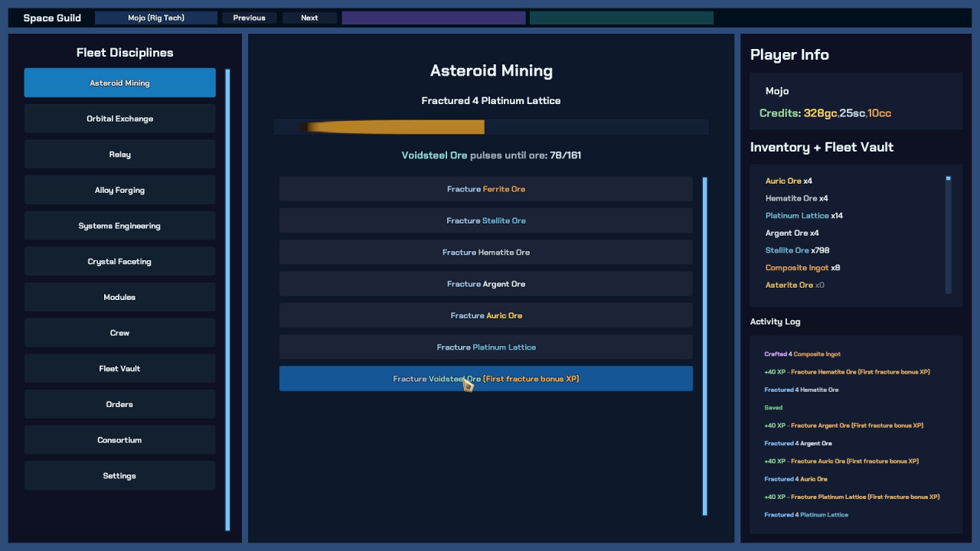Click the Next character button
Image resolution: width=980 pixels, height=551 pixels.
tap(309, 18)
